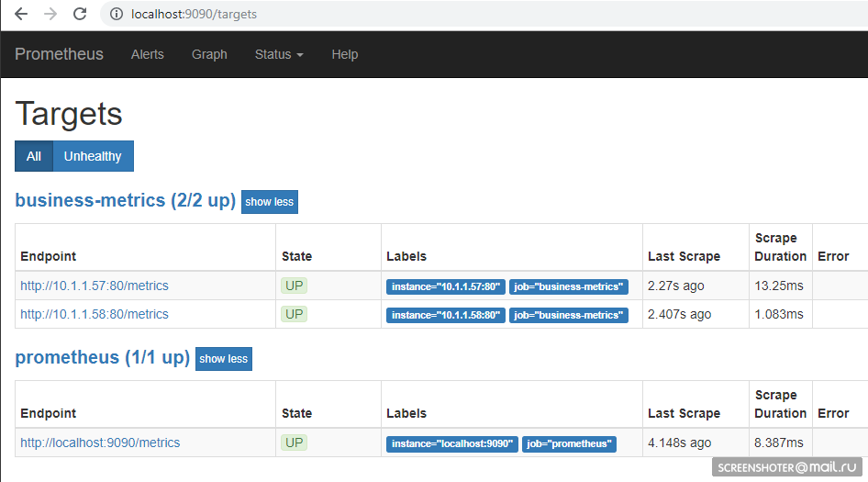Click the business-metrics (2/2 up) heading
The height and width of the screenshot is (482, 868).
pos(125,200)
